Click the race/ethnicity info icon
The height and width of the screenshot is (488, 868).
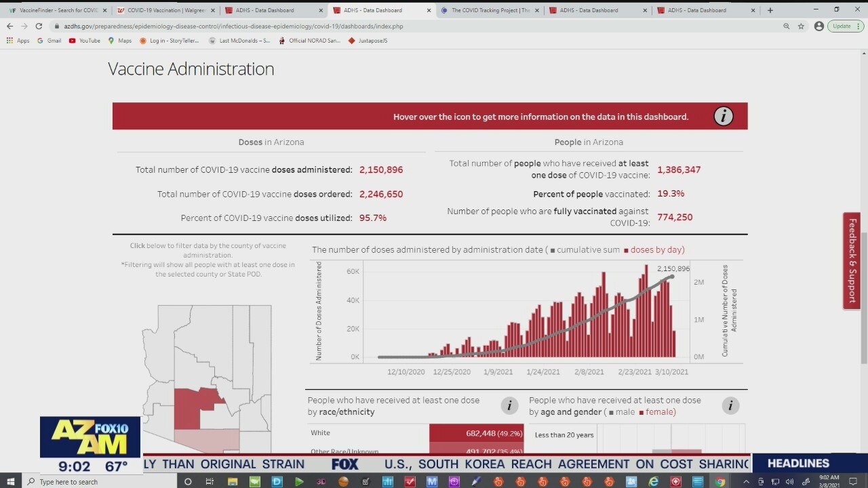pyautogui.click(x=509, y=406)
